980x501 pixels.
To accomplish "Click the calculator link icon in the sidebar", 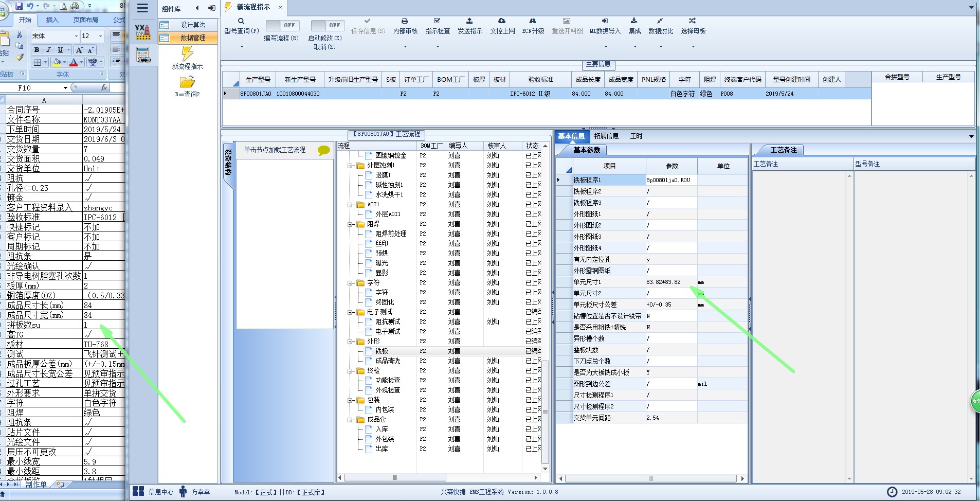I will 143,54.
